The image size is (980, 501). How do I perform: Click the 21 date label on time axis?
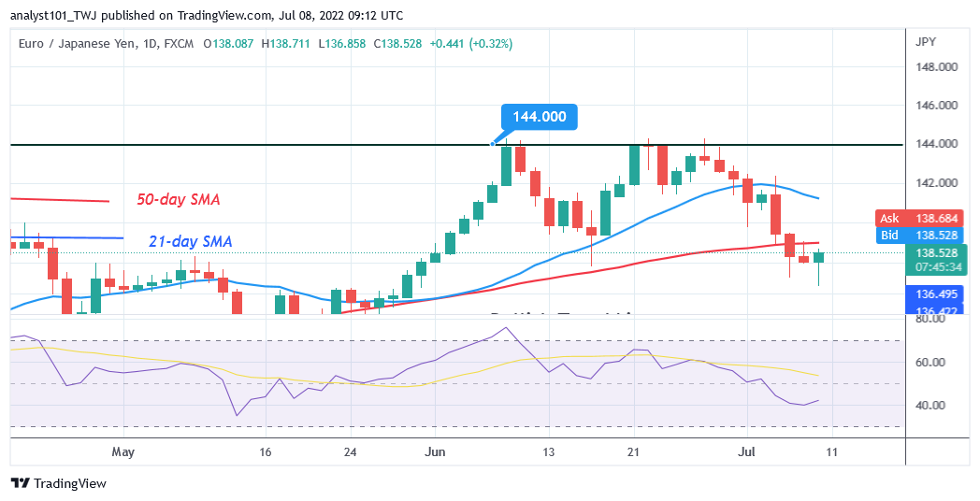click(633, 451)
